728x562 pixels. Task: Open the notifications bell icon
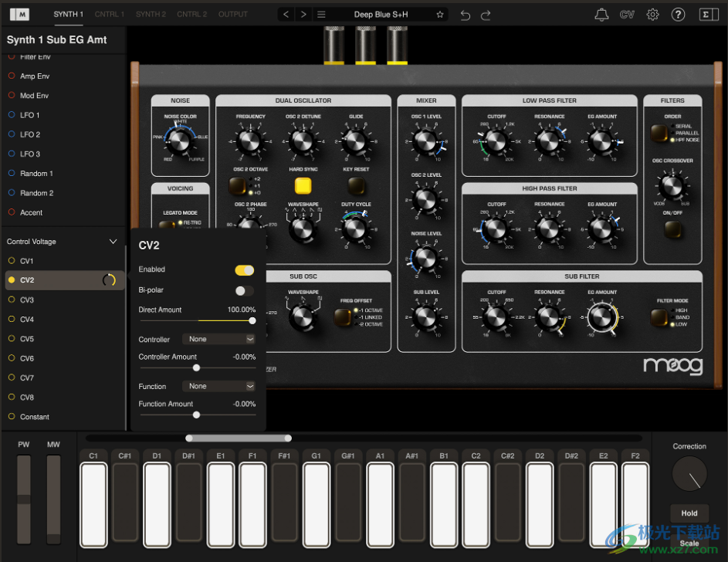pyautogui.click(x=603, y=14)
